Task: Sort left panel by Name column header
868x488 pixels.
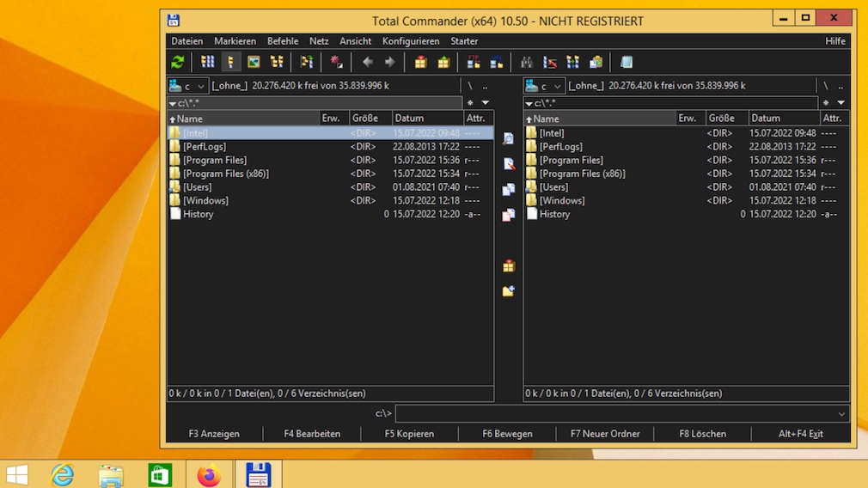Action: pos(243,119)
